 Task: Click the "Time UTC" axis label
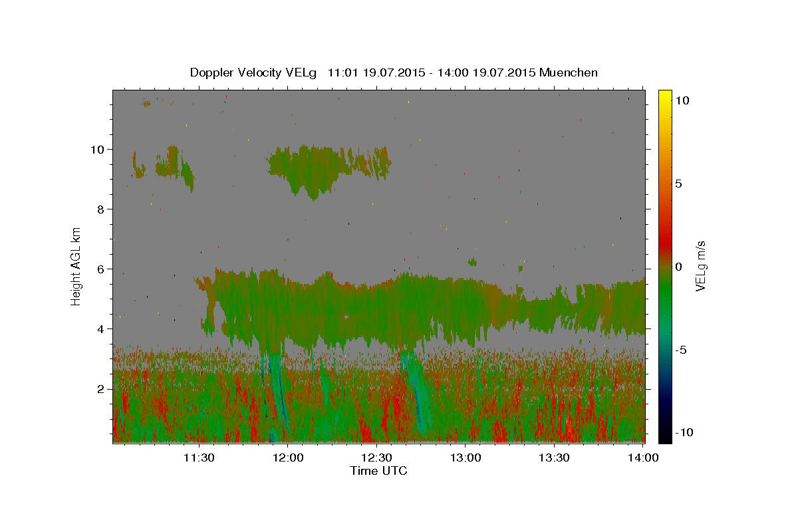pos(378,471)
